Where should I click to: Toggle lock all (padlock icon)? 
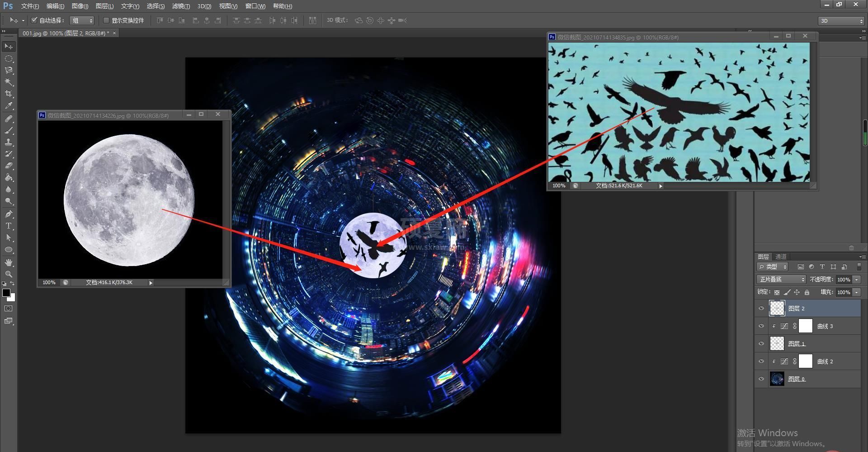pyautogui.click(x=807, y=292)
